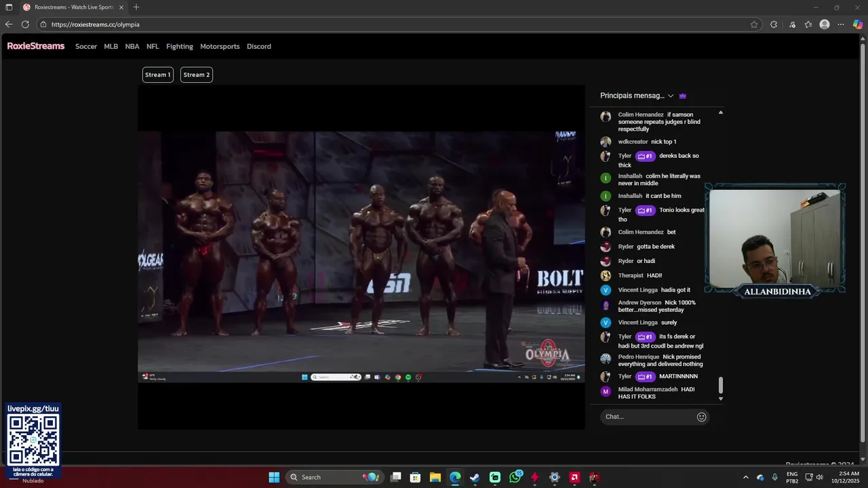Open Edge Settings and more menu
Viewport: 868px width, 488px height.
pyautogui.click(x=841, y=24)
